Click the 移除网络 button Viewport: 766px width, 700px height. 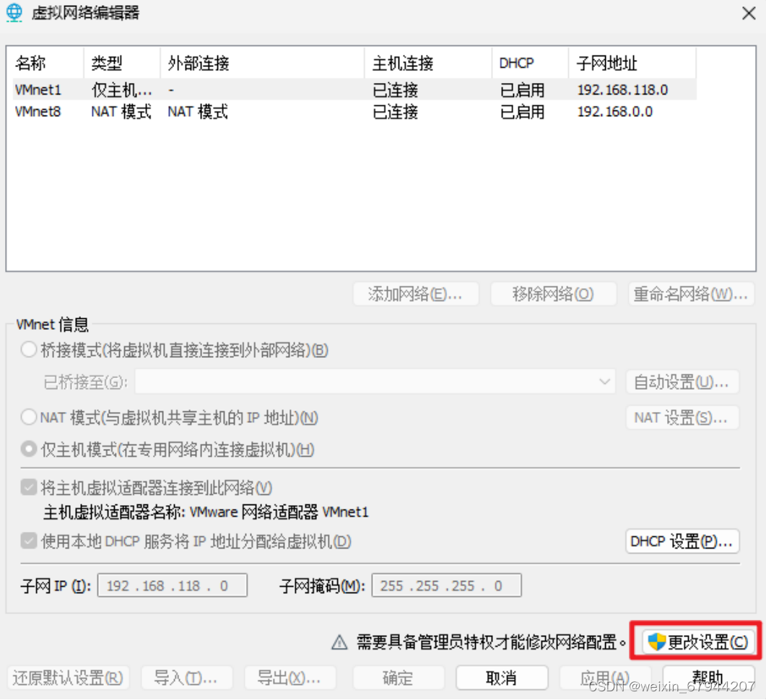point(553,294)
